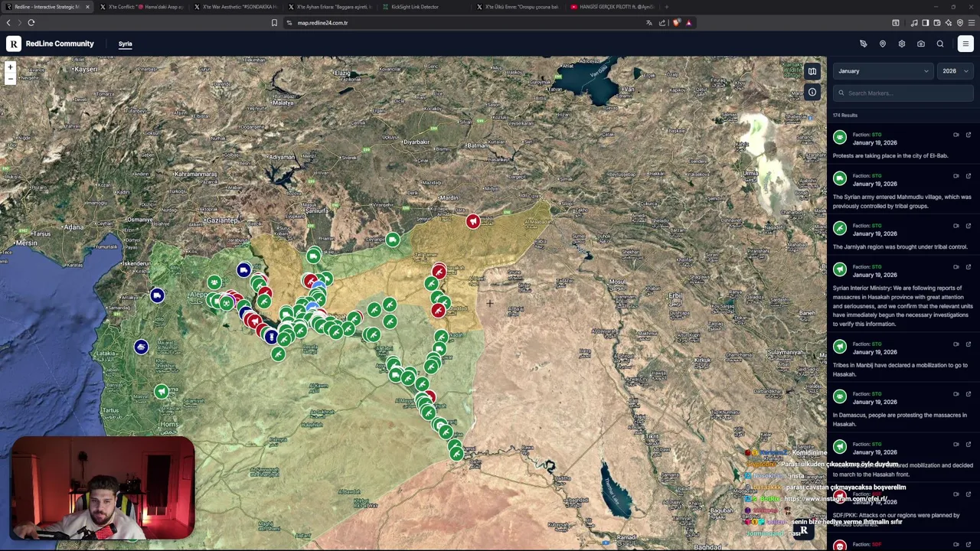Image resolution: width=980 pixels, height=551 pixels.
Task: Open the map layers icon at map corner
Action: point(812,72)
